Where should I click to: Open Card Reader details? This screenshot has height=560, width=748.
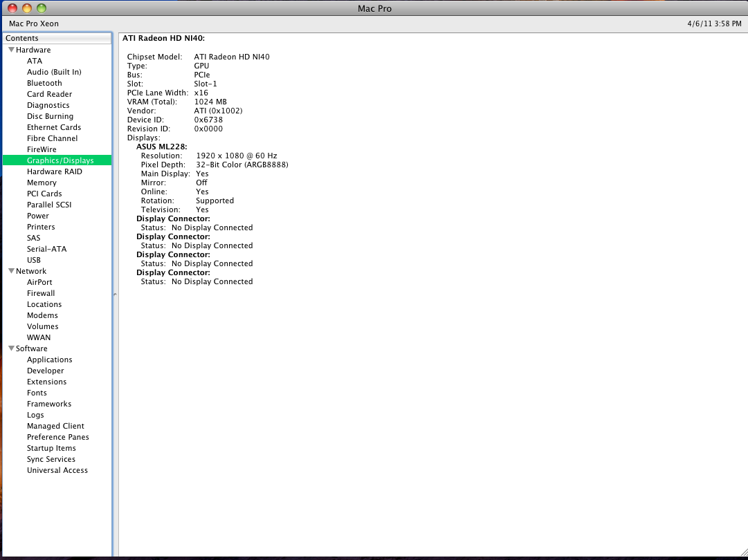tap(50, 94)
